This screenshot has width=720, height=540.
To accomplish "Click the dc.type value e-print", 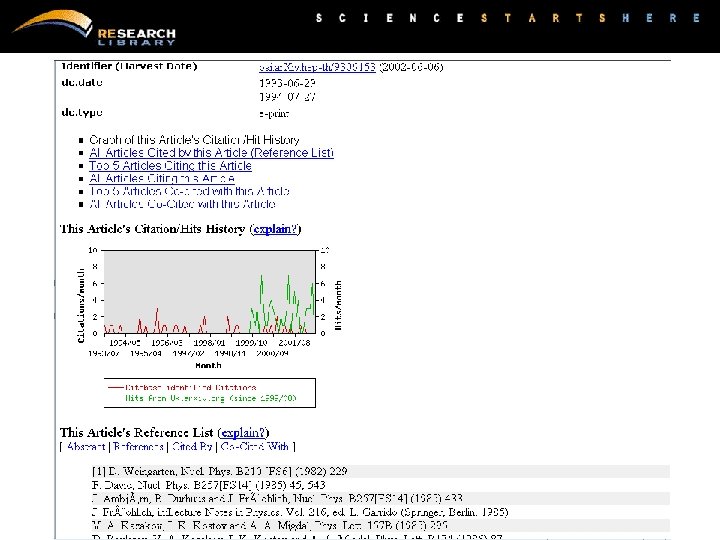I will tap(274, 114).
